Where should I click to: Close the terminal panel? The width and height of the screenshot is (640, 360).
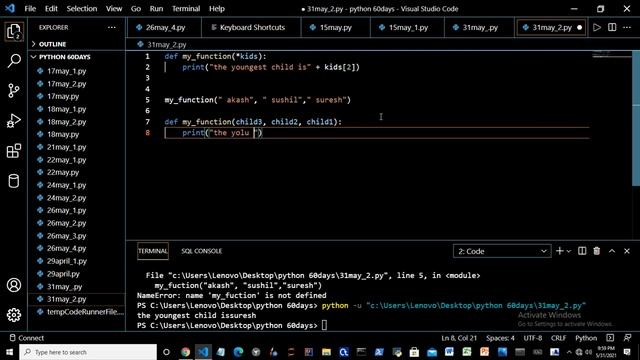(627, 251)
